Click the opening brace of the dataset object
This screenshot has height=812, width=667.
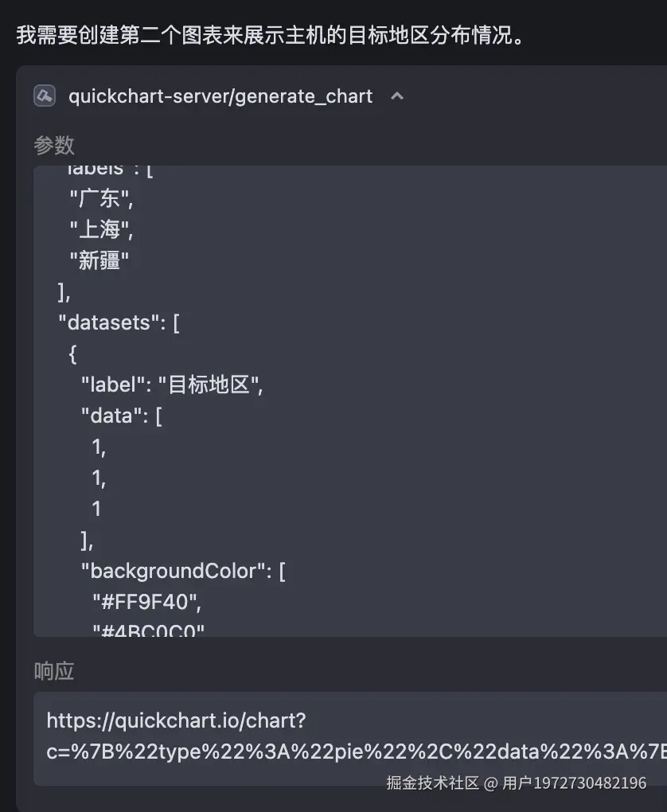(72, 354)
